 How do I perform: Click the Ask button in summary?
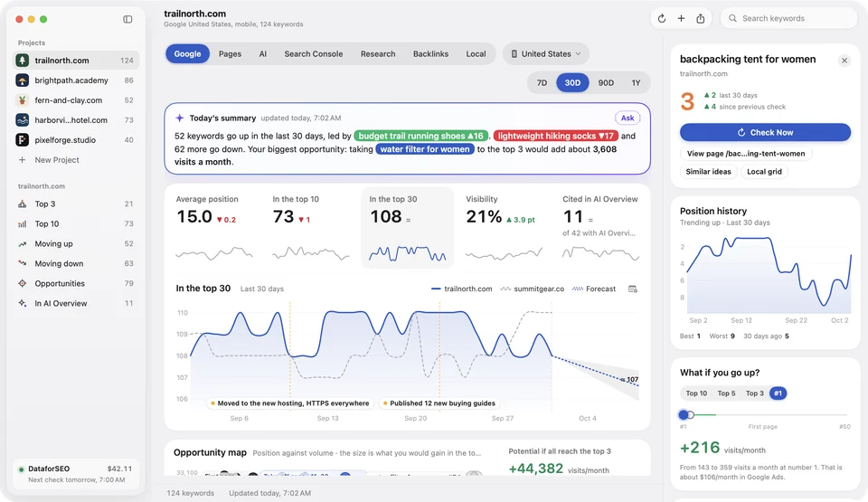click(627, 118)
